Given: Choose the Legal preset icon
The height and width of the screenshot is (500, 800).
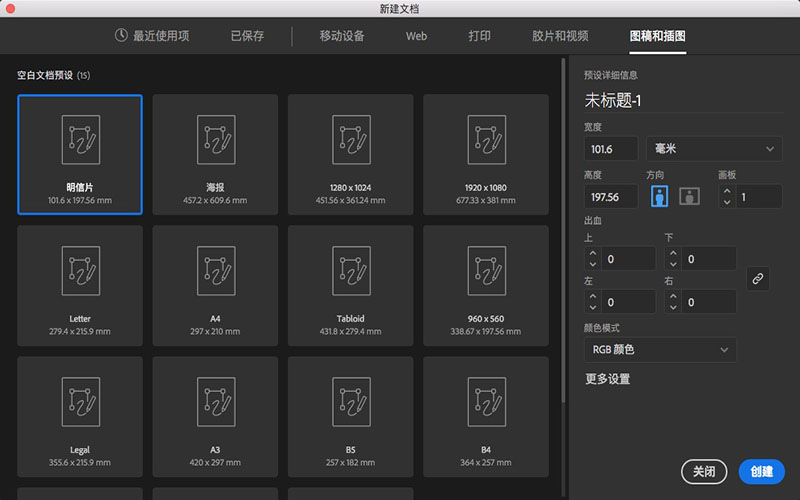Looking at the screenshot, I should [81, 402].
